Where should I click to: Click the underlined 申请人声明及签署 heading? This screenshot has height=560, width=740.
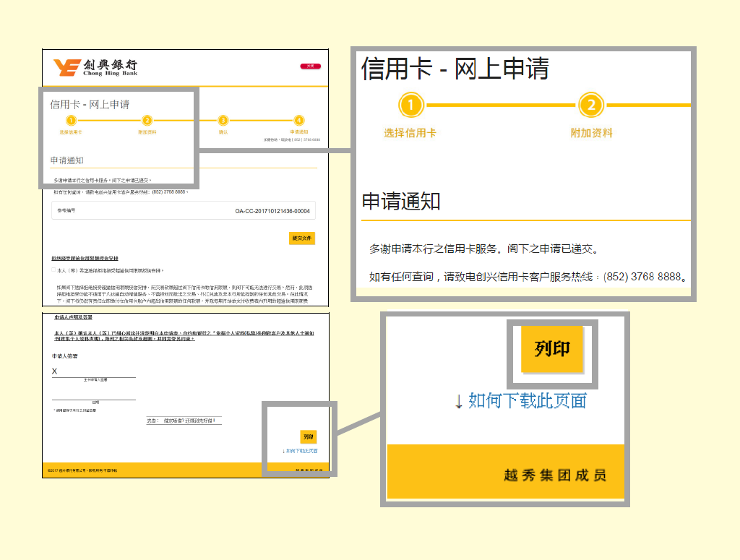73,317
